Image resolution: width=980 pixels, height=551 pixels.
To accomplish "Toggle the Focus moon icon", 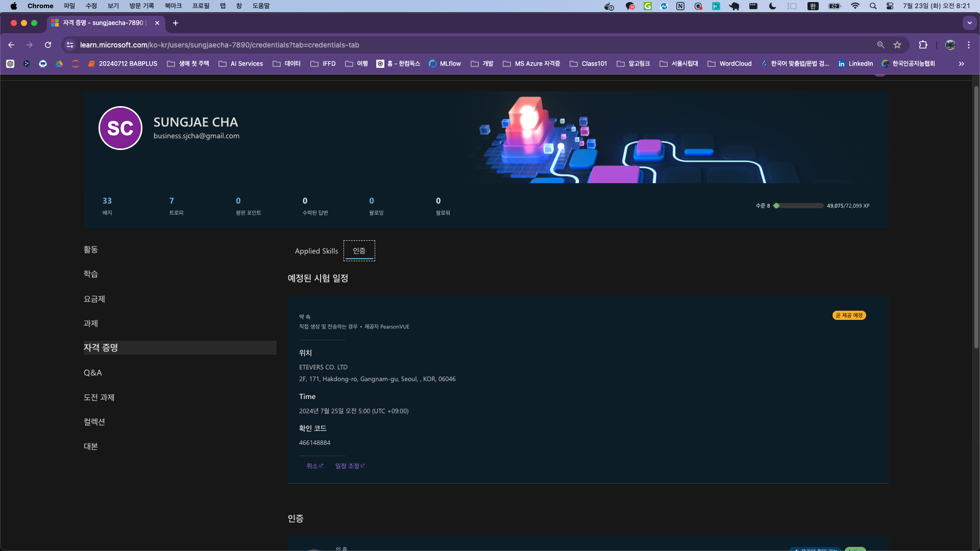I will tap(772, 6).
